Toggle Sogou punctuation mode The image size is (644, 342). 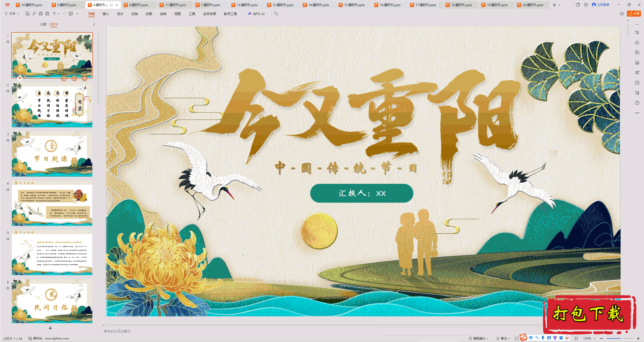[x=537, y=338]
